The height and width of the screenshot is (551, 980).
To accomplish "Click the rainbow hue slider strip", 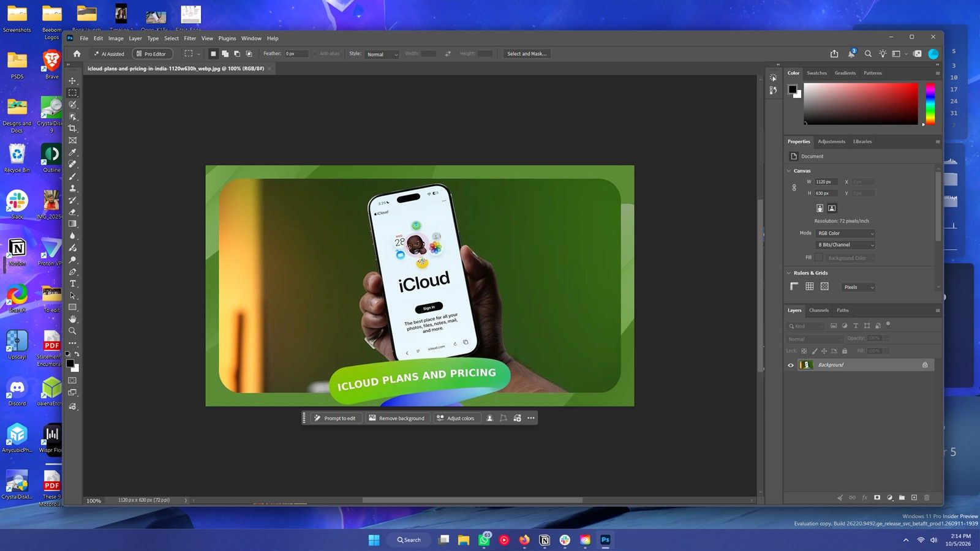I will tap(930, 104).
